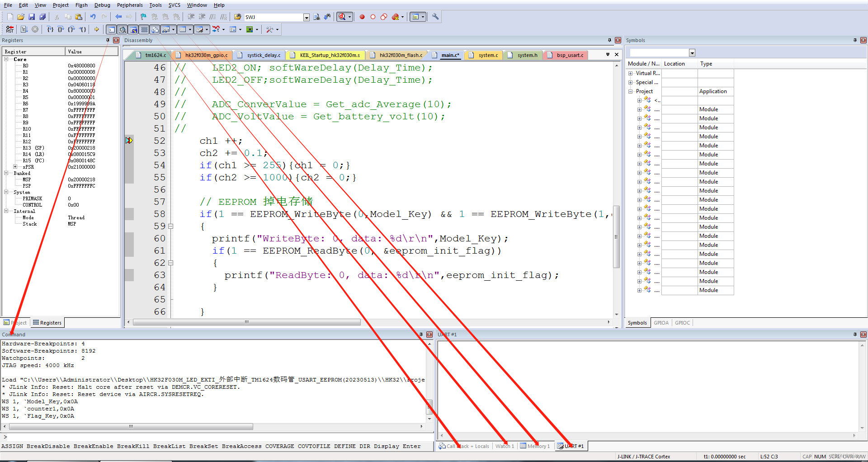Open the Flash menu
868x462 pixels.
(81, 5)
